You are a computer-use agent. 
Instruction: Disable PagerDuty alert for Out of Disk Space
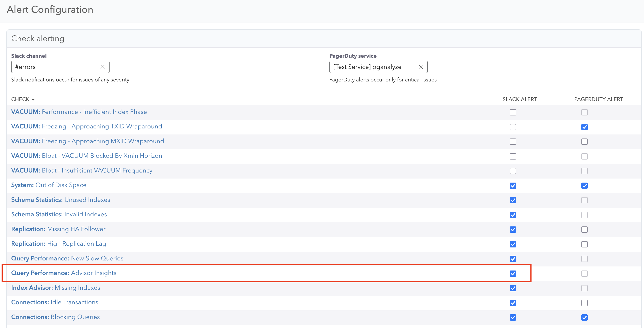(x=585, y=186)
